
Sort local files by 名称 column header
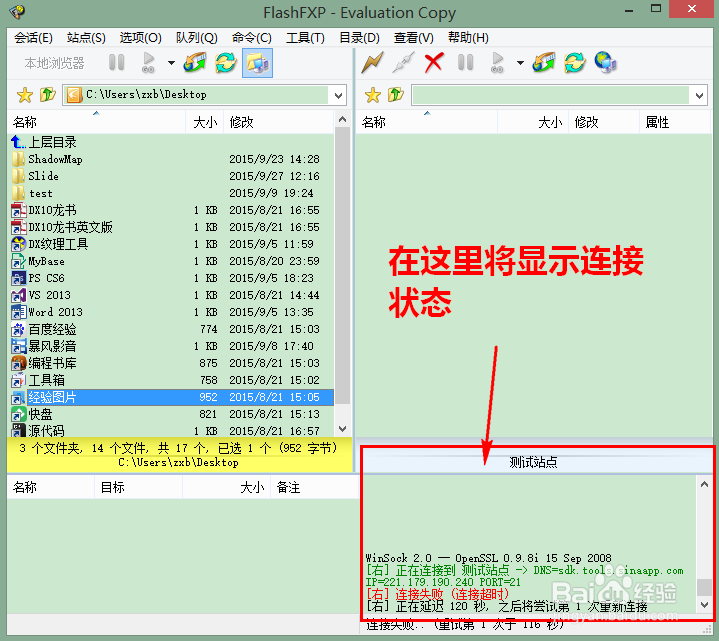[x=96, y=122]
